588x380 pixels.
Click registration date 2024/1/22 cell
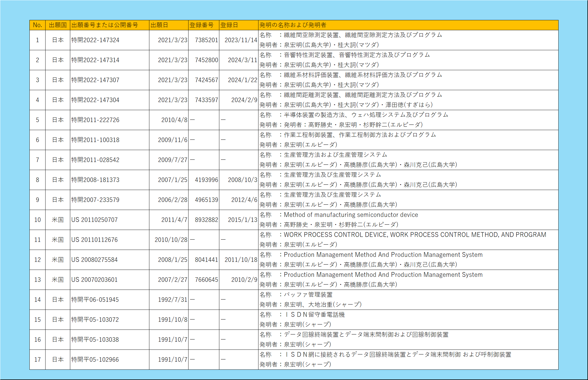click(x=242, y=80)
